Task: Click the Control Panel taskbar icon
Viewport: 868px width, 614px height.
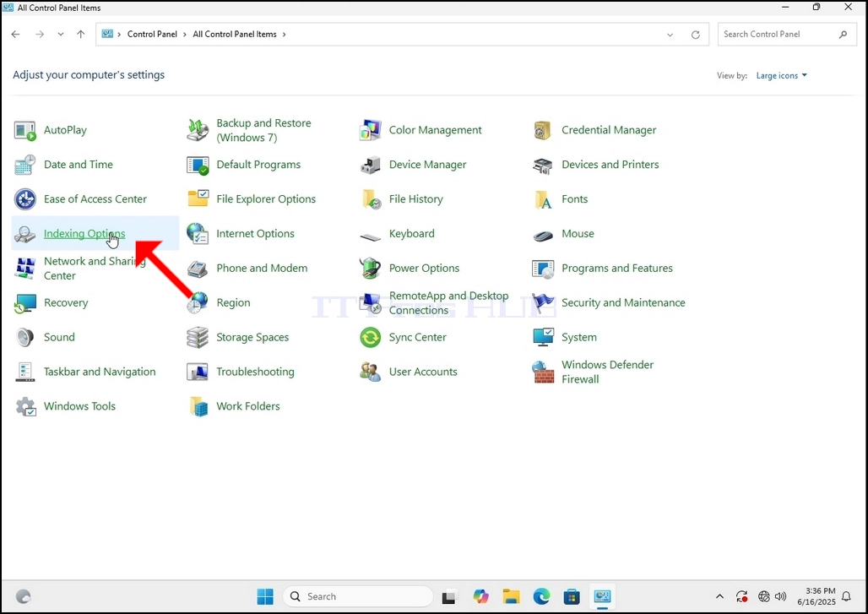Action: point(602,596)
